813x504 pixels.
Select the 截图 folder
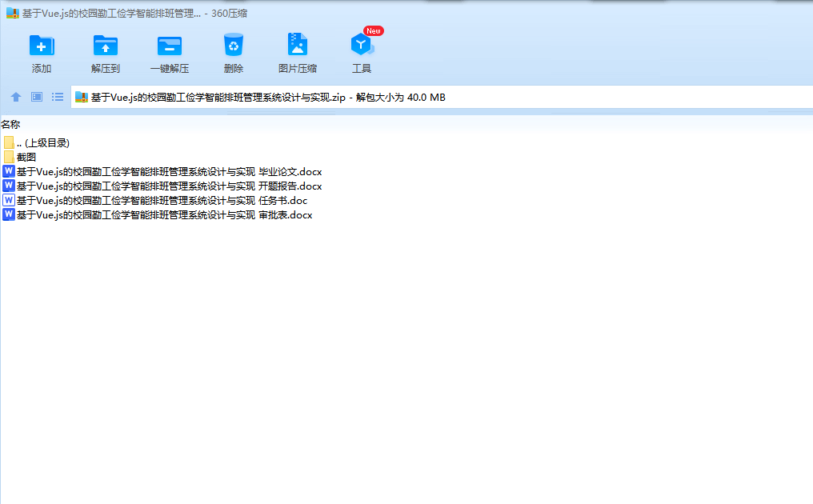click(20, 157)
